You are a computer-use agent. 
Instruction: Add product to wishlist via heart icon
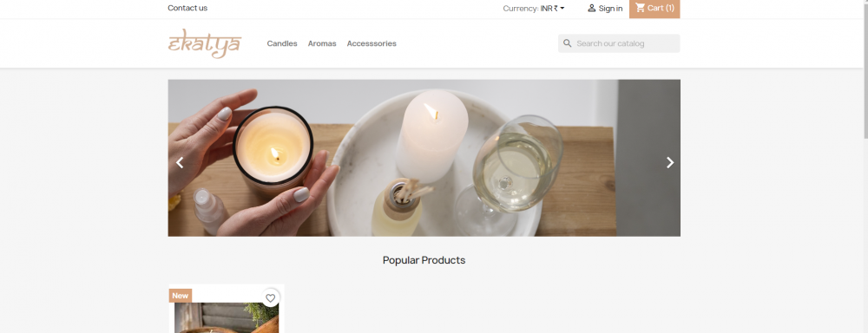click(x=270, y=298)
